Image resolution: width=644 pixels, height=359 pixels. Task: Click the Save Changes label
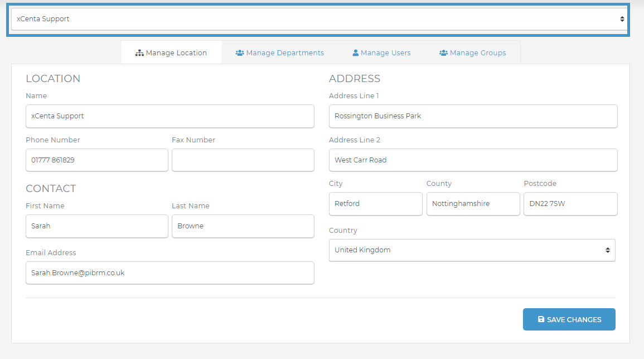click(574, 319)
